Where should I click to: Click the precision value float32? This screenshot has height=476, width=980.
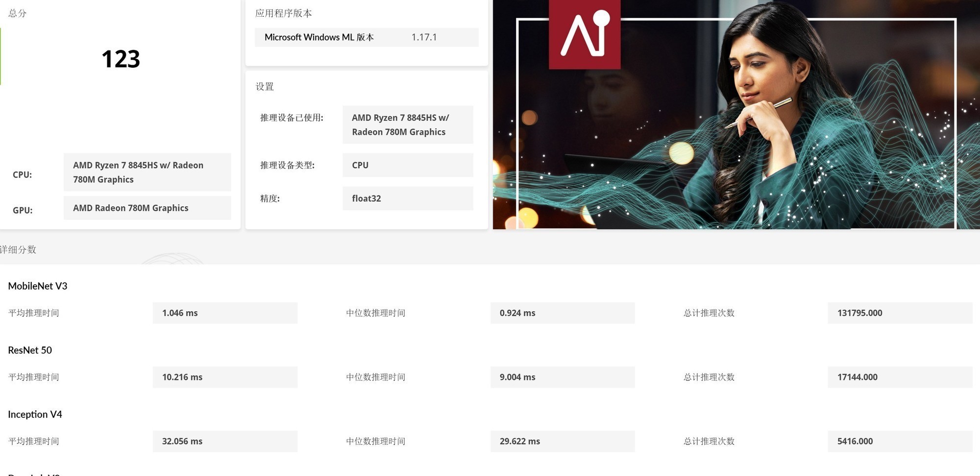[x=408, y=199]
